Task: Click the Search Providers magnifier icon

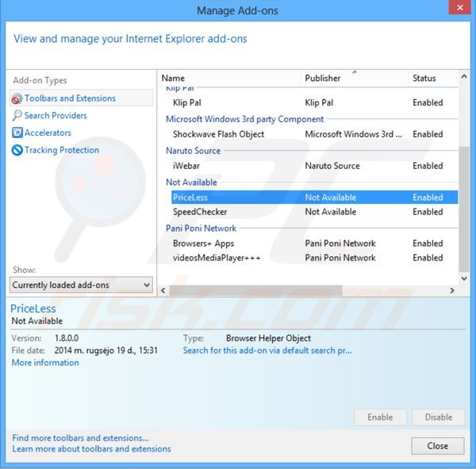Action: tap(17, 116)
